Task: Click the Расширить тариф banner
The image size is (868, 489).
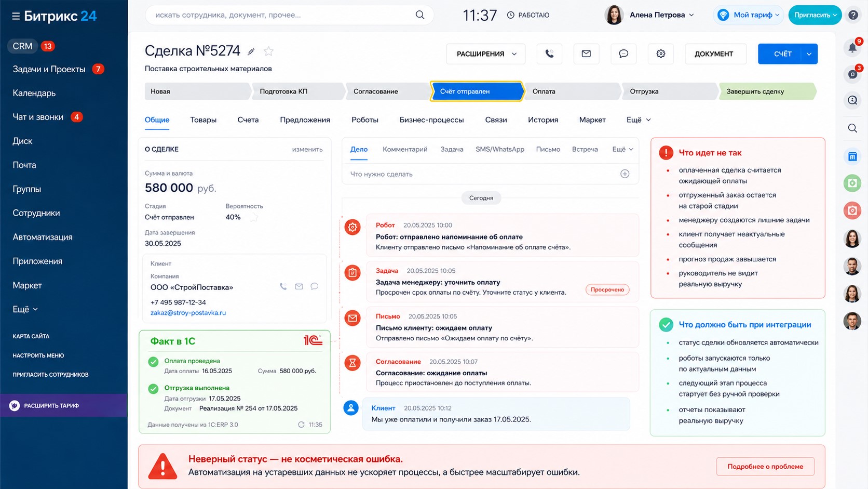Action: [63, 405]
